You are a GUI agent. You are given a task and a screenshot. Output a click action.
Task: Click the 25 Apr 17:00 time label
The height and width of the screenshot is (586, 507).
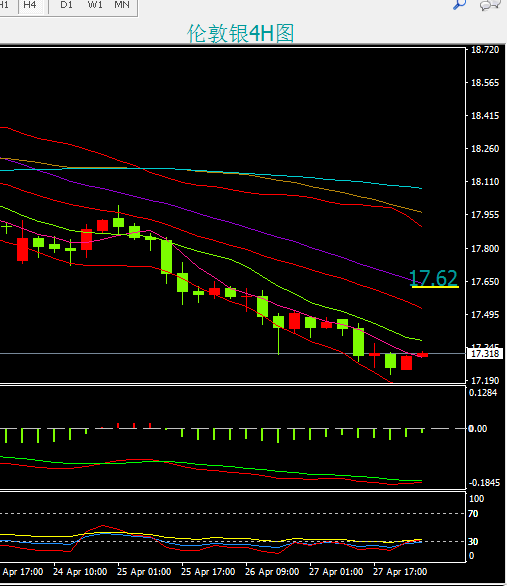tap(208, 572)
